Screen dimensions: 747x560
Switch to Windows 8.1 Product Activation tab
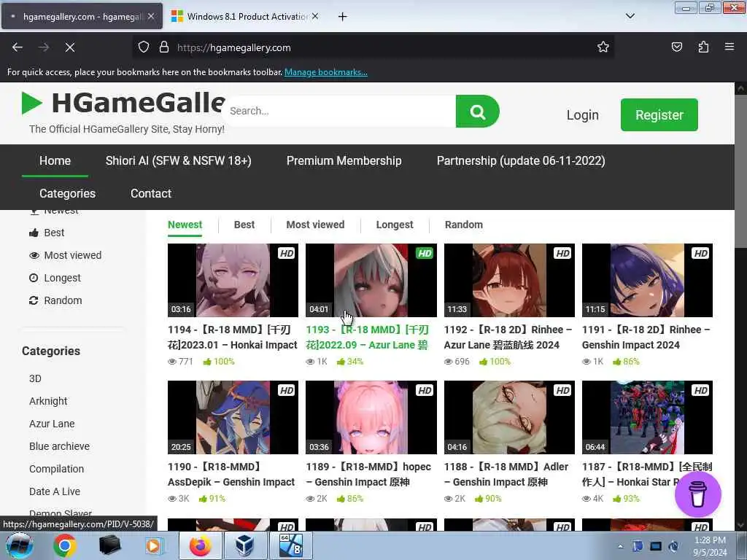pyautogui.click(x=245, y=16)
